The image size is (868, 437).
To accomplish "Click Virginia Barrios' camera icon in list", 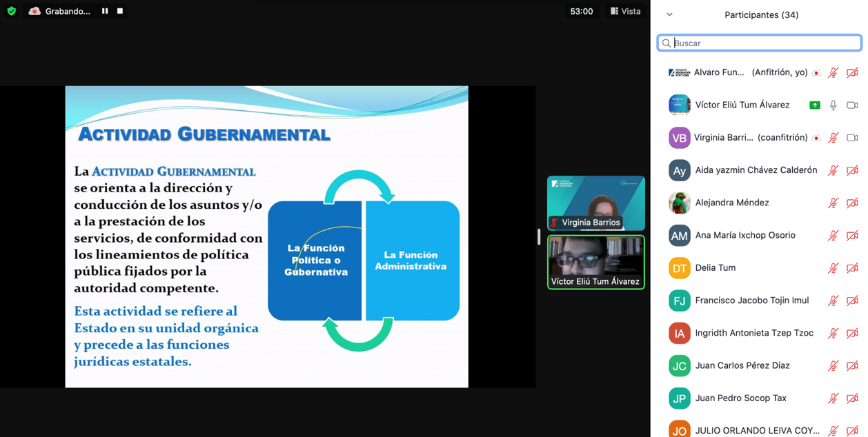I will coord(852,138).
